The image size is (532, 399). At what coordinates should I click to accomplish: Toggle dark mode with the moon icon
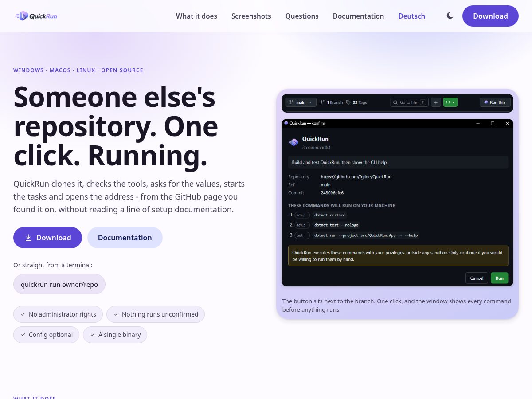click(x=450, y=16)
